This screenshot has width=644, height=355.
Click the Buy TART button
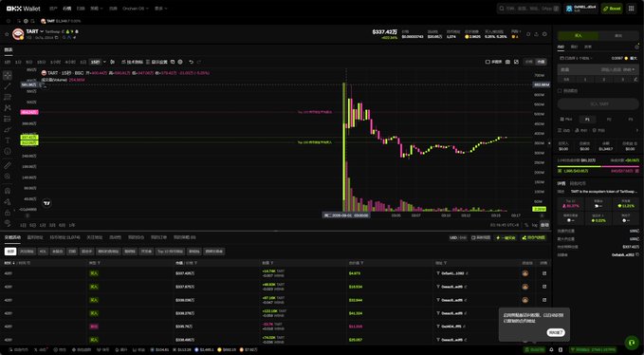598,104
